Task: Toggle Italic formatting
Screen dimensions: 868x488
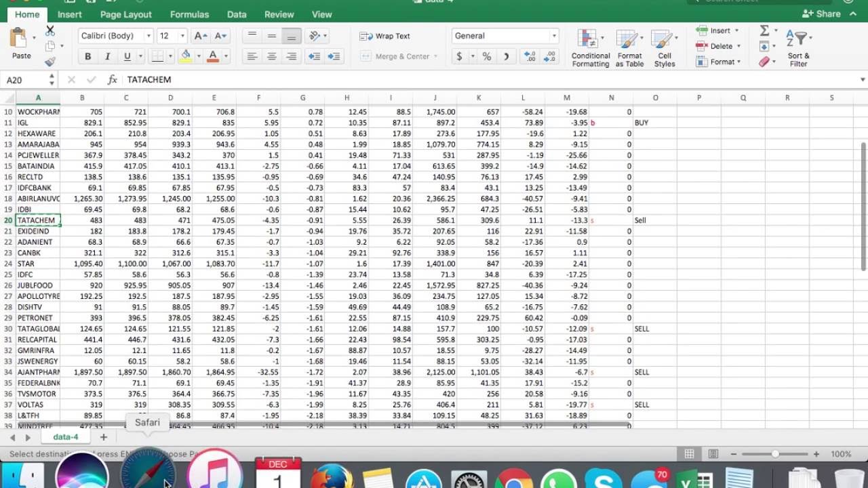Action: pyautogui.click(x=107, y=56)
